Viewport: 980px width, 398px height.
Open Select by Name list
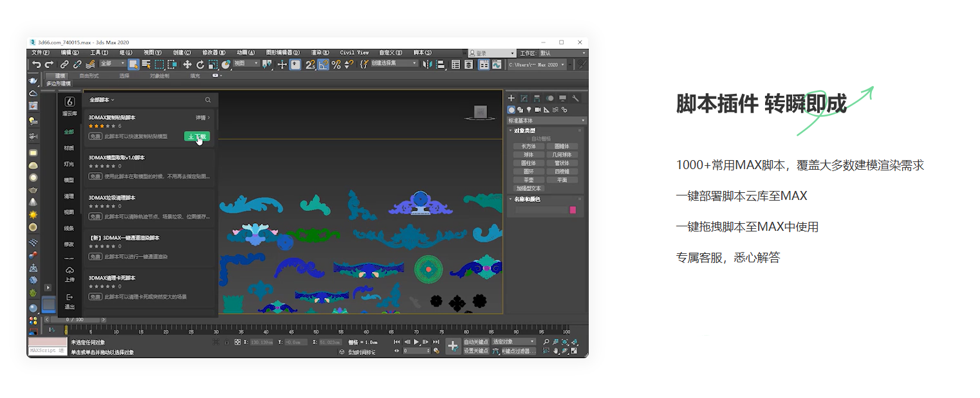coord(146,64)
